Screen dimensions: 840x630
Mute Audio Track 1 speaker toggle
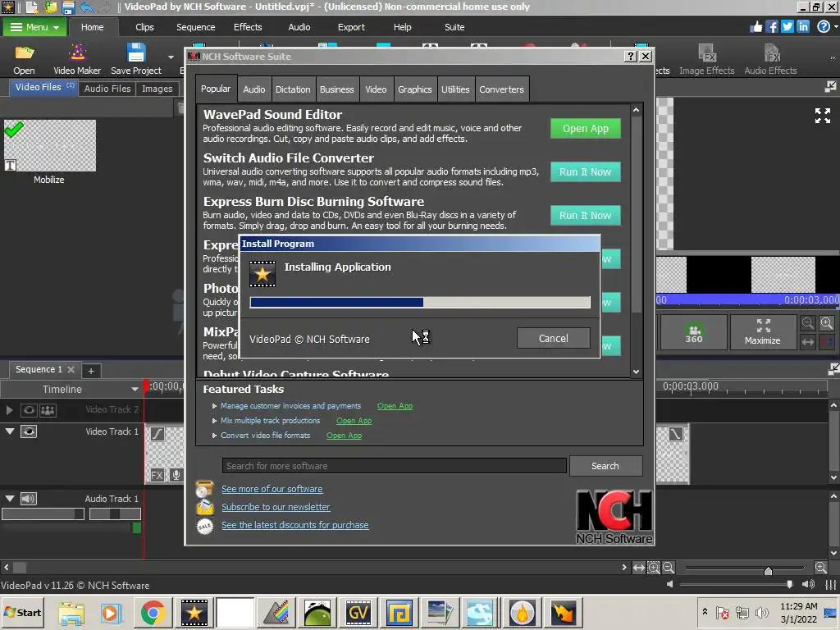pyautogui.click(x=29, y=499)
